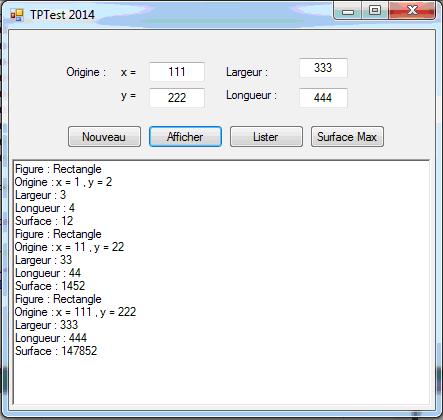Select the Largeur field containing 333
Screen dimensions: 443x420
323,68
